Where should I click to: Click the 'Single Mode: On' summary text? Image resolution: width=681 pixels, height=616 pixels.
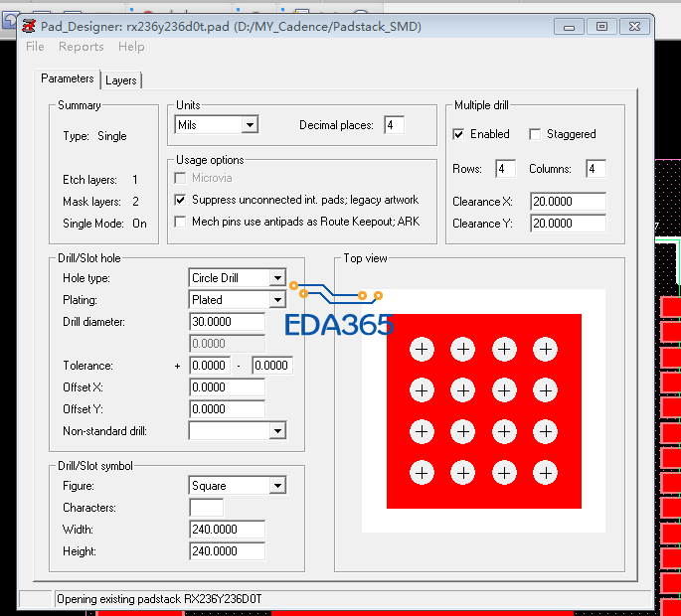(x=104, y=224)
